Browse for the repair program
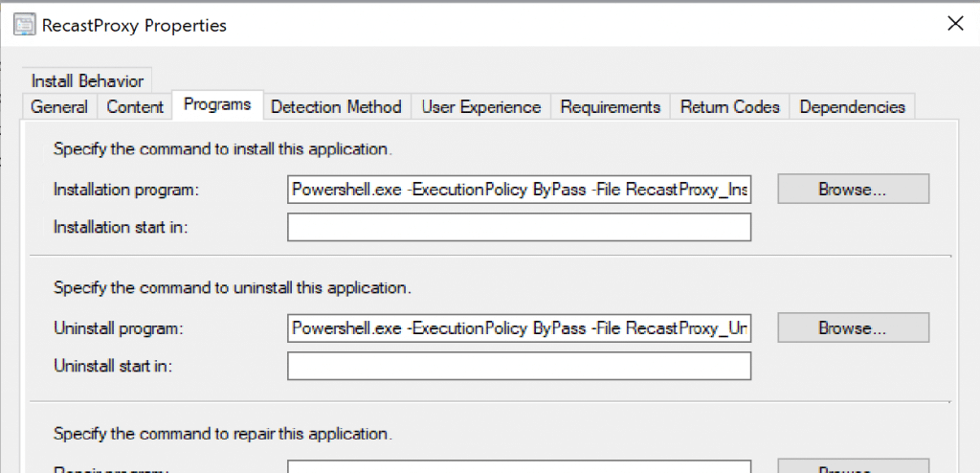The image size is (980, 473). [852, 466]
